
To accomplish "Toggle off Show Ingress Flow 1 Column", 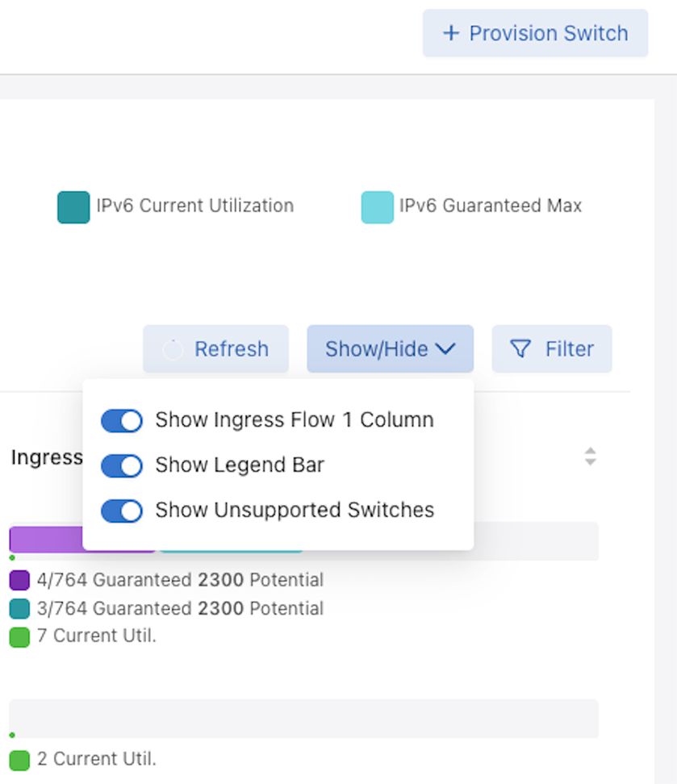I will point(122,420).
